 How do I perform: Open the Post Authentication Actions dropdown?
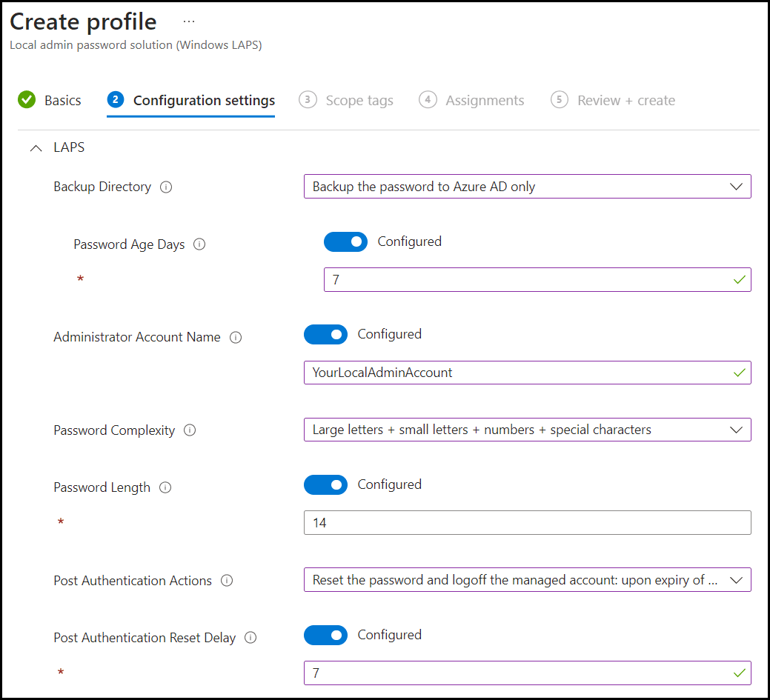tap(527, 580)
